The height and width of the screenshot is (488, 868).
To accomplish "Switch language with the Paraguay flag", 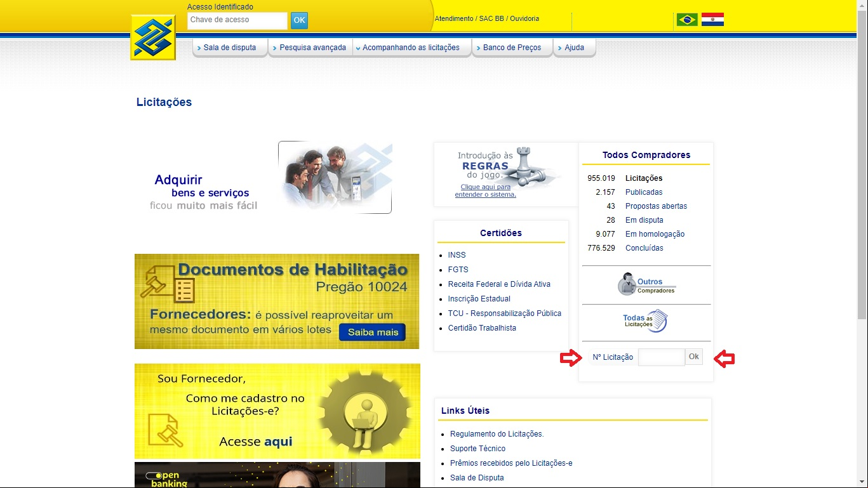I will 712,20.
